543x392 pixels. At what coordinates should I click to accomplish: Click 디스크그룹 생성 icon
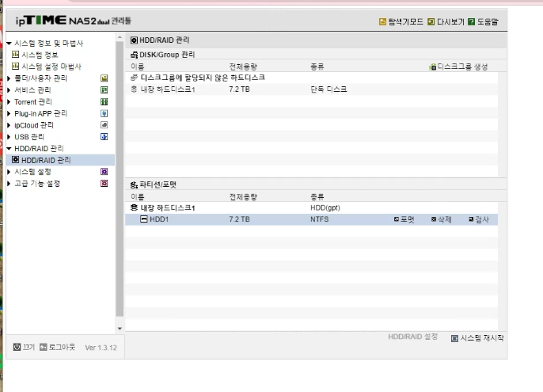click(x=432, y=67)
